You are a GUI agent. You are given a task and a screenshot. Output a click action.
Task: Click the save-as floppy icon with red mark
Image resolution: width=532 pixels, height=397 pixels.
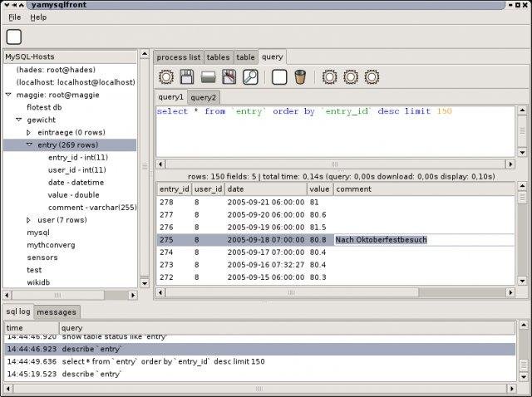click(229, 77)
